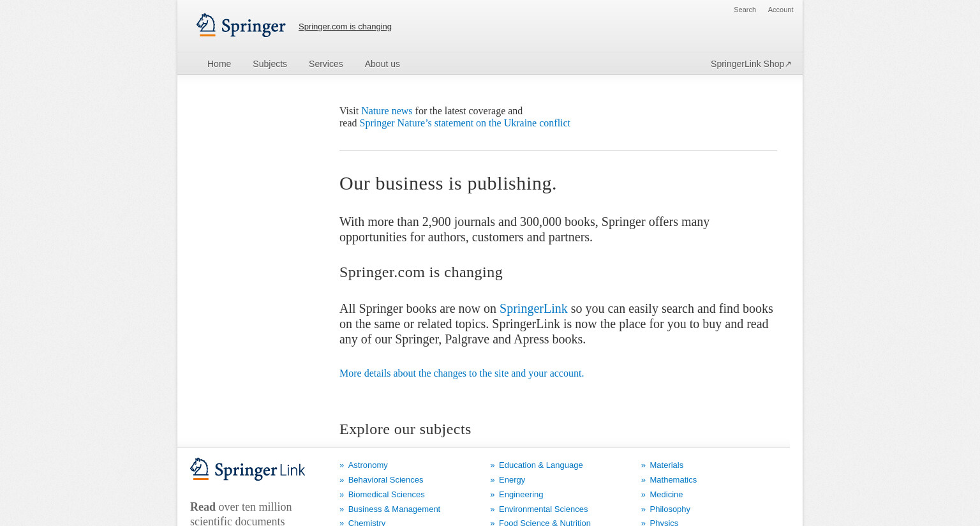This screenshot has height=526, width=980.
Task: Open Search in the top bar
Action: 745,10
